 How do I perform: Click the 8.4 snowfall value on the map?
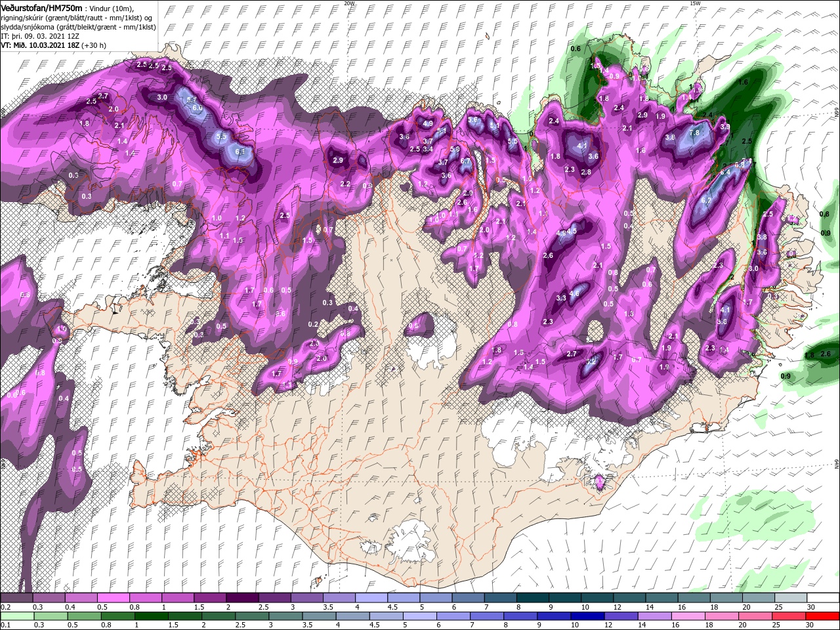click(x=725, y=172)
